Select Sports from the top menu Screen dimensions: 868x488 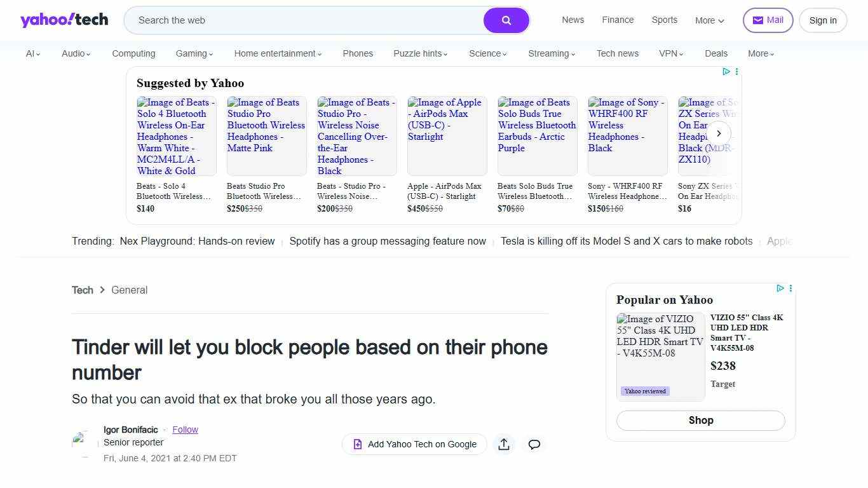click(664, 20)
